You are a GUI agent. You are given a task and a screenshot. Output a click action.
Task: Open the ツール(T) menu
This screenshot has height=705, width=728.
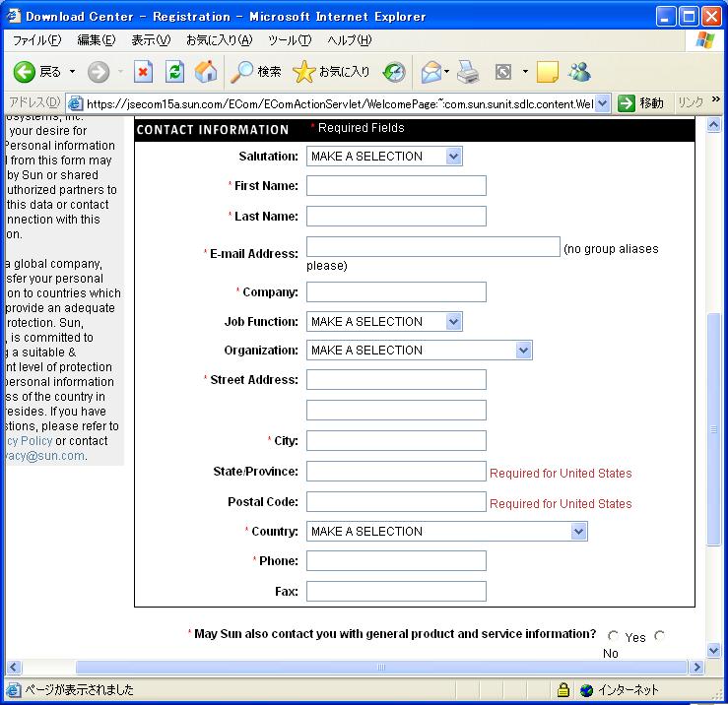(290, 40)
